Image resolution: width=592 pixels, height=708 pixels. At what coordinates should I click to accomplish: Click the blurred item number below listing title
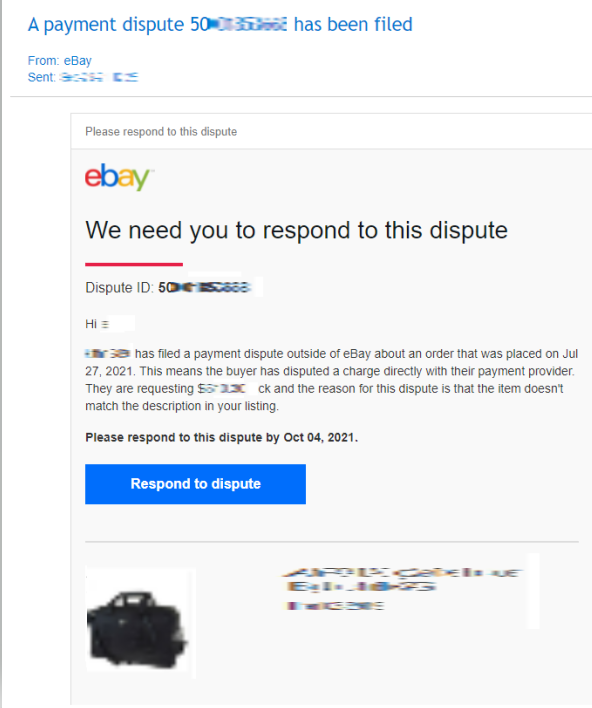[334, 606]
